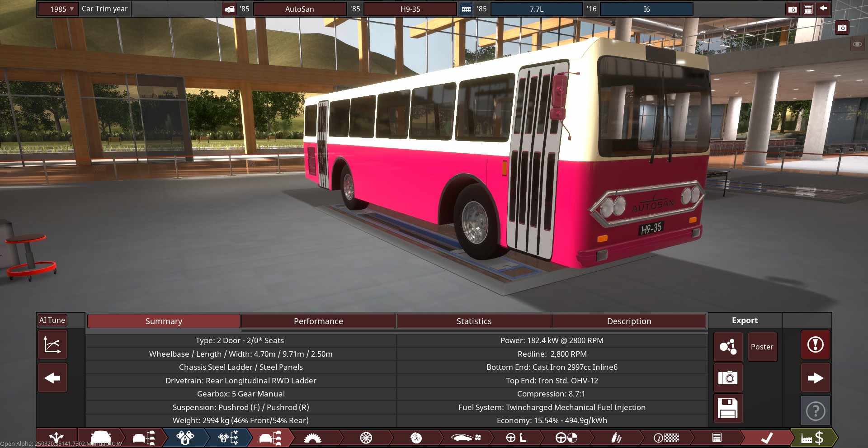Select the I6 engine variant field
Viewport: 868px width, 448px height.
646,9
